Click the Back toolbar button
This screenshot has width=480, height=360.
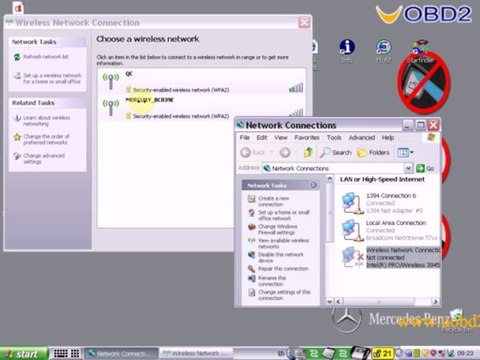click(253, 153)
